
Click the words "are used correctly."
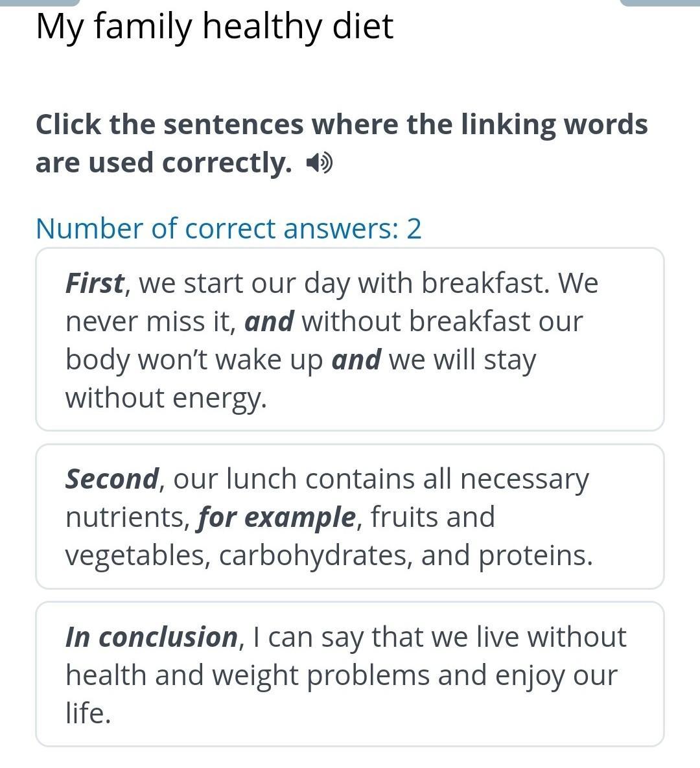tap(163, 163)
